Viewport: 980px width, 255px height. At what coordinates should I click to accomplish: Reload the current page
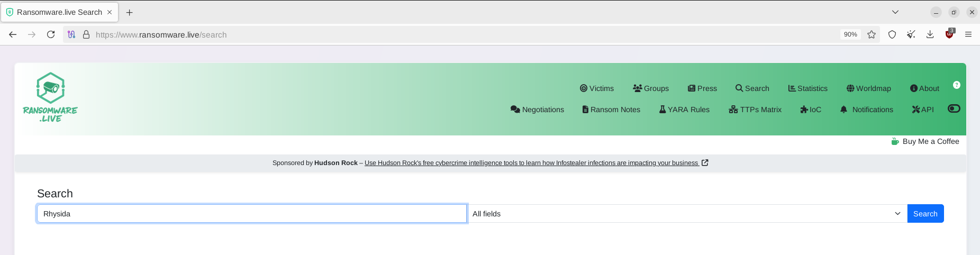[51, 34]
